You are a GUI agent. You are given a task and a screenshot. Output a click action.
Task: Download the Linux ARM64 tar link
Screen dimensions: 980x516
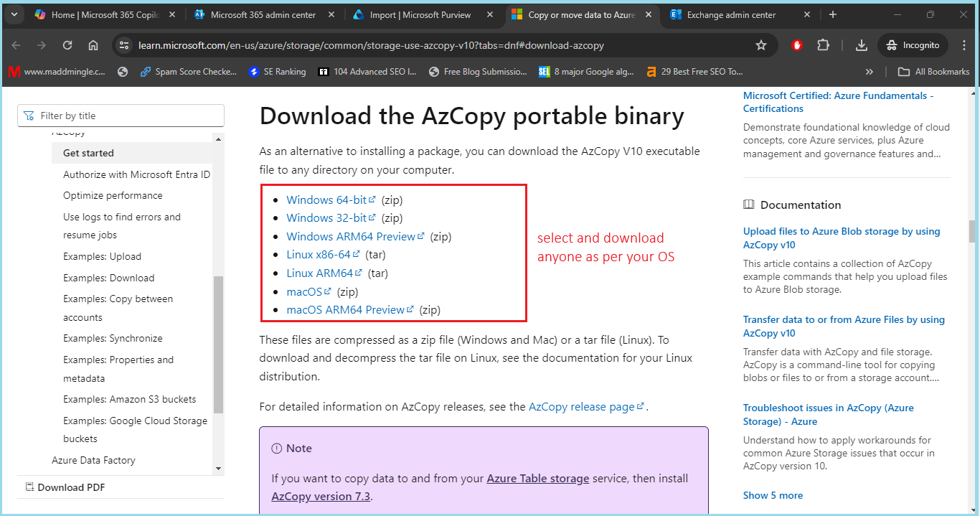(324, 273)
